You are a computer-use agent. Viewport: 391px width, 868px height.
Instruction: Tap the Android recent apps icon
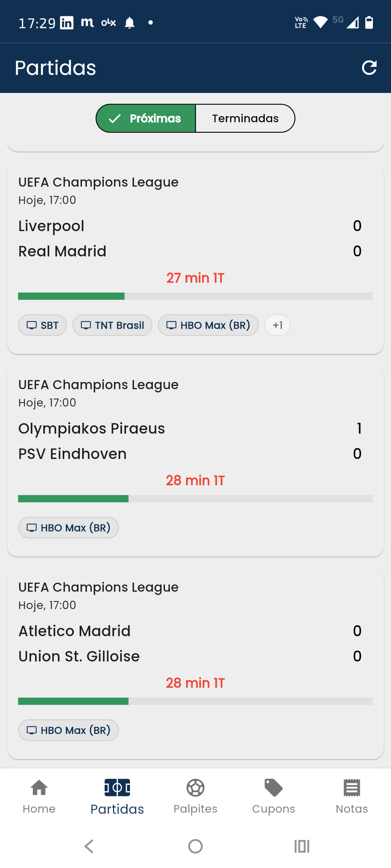302,846
